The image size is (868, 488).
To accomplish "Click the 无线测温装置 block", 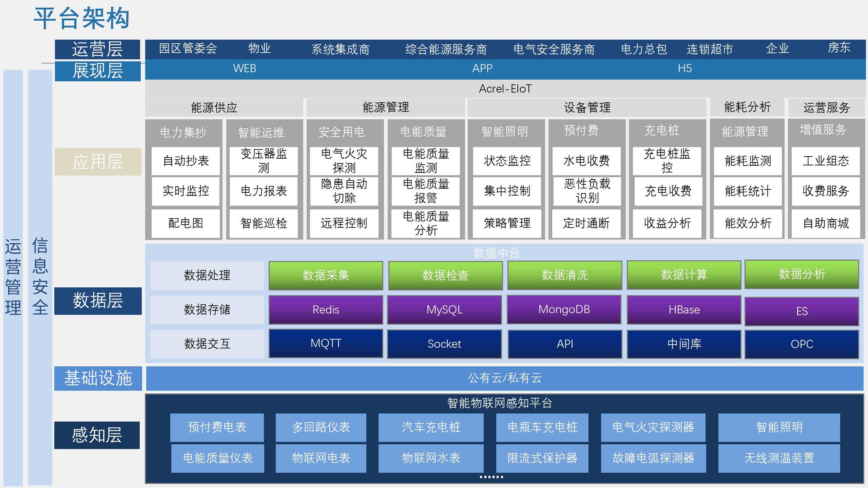I will coord(779,458).
